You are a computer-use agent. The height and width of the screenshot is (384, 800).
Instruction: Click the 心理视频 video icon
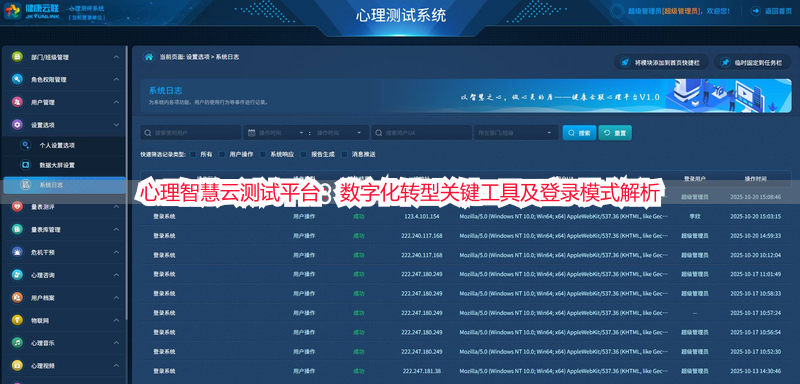point(17,366)
